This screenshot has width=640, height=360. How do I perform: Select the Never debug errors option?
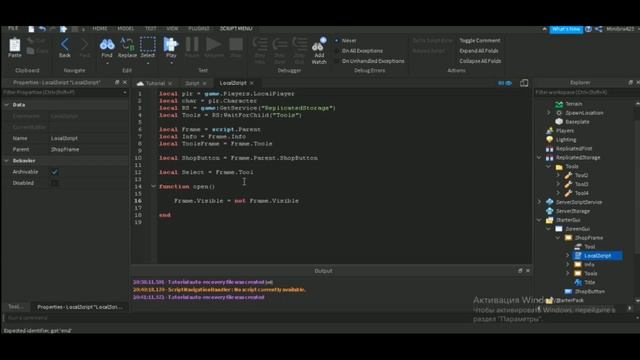point(346,40)
